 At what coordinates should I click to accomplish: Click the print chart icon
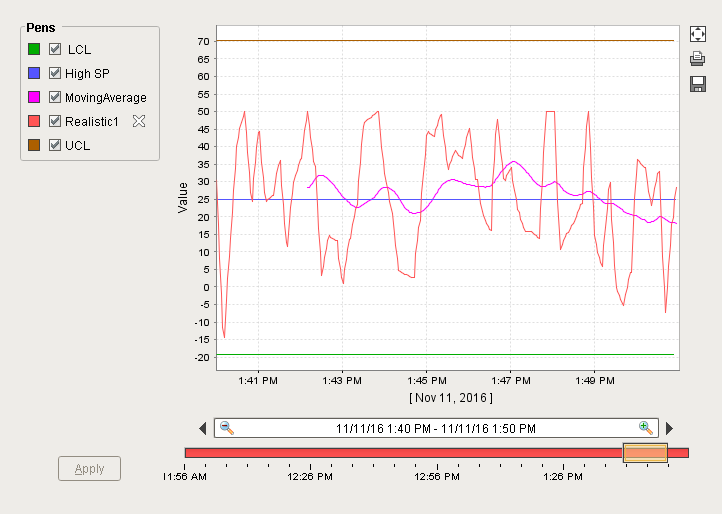coord(698,59)
